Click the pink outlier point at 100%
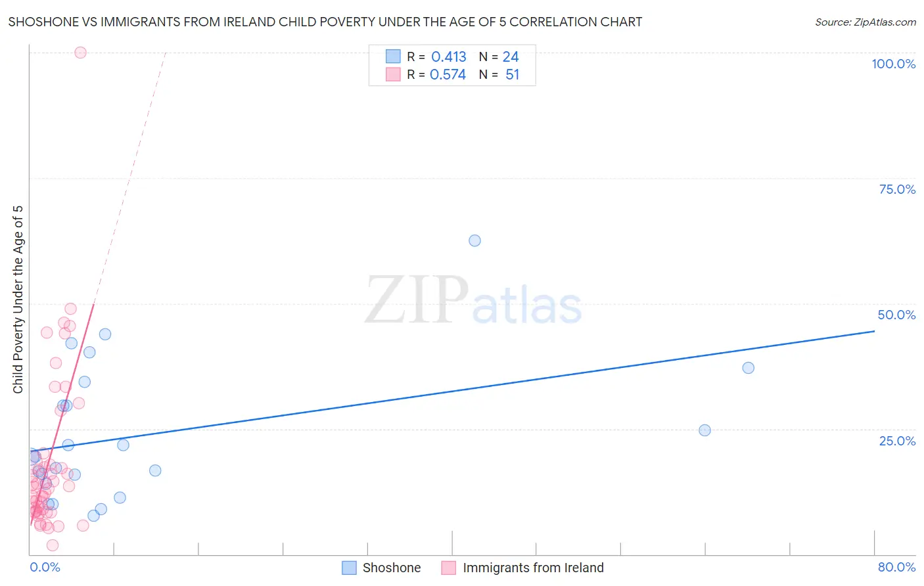924x586 pixels. point(80,53)
